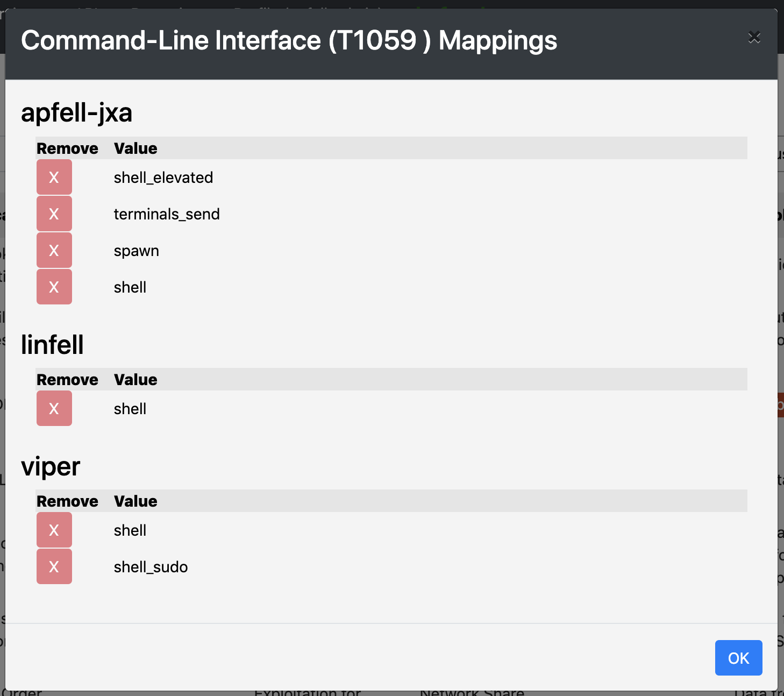Click the Remove header in viper table
This screenshot has height=696, width=784.
coord(67,501)
